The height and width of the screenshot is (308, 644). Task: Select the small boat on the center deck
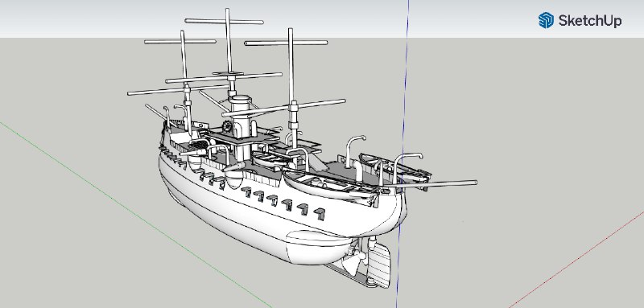[x=269, y=159]
